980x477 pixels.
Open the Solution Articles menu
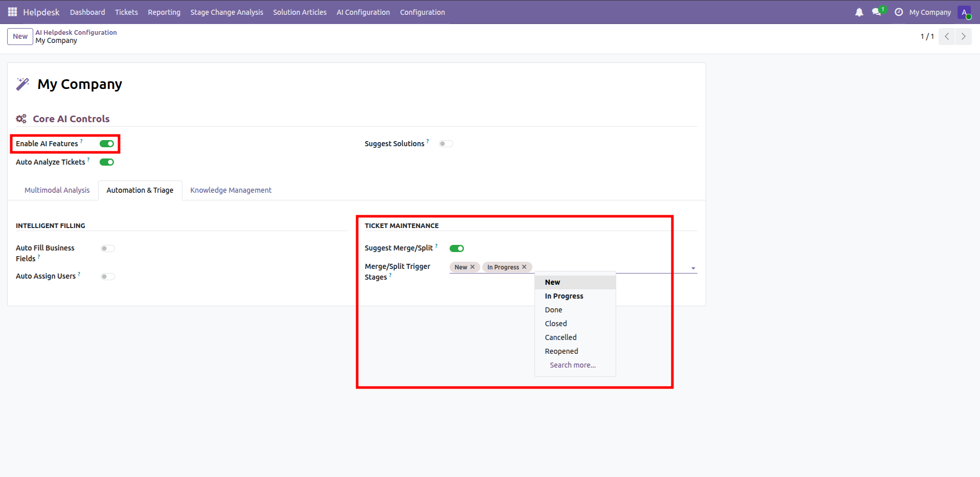[x=300, y=12]
